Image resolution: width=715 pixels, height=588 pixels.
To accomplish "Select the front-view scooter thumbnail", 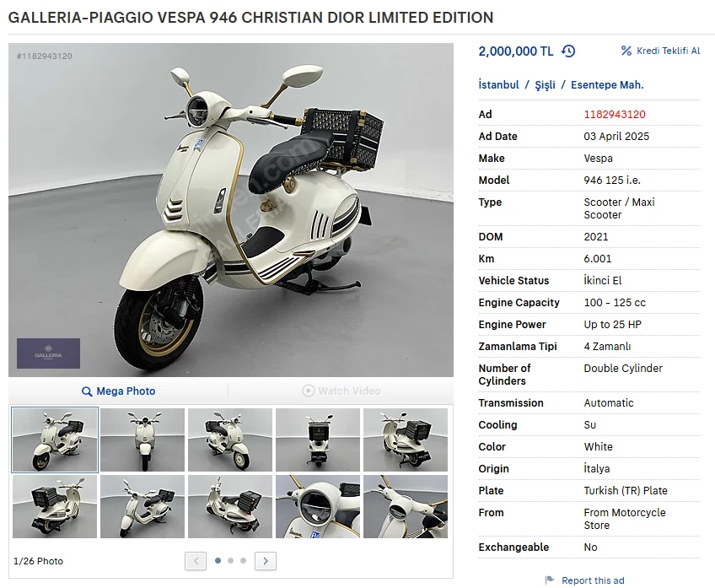I will pos(142,440).
